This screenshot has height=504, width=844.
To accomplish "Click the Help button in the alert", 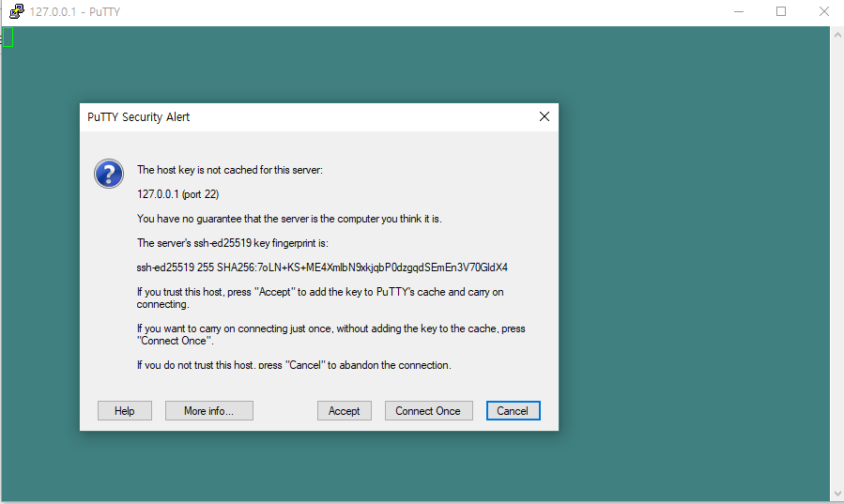I will [x=124, y=411].
